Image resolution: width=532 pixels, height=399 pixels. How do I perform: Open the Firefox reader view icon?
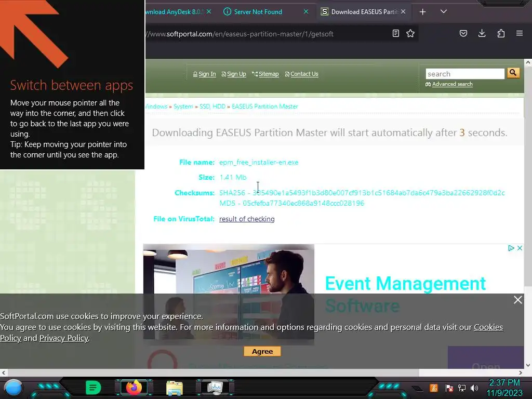click(395, 33)
